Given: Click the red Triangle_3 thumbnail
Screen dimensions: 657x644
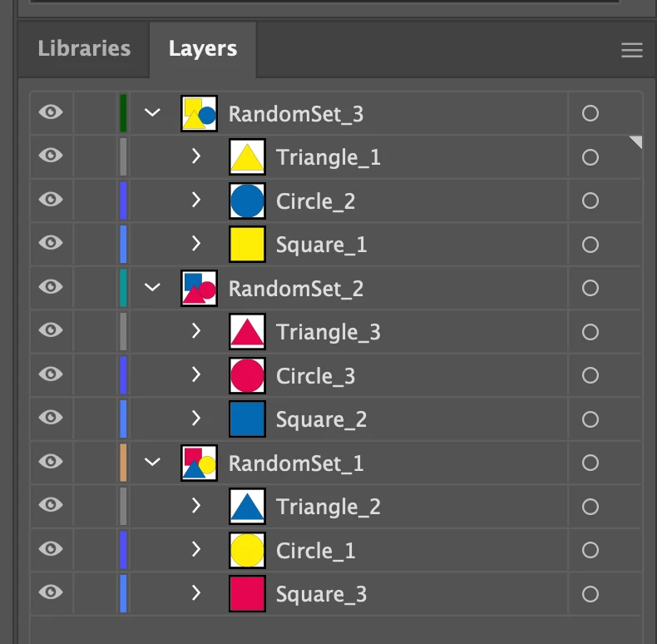Looking at the screenshot, I should point(247,332).
